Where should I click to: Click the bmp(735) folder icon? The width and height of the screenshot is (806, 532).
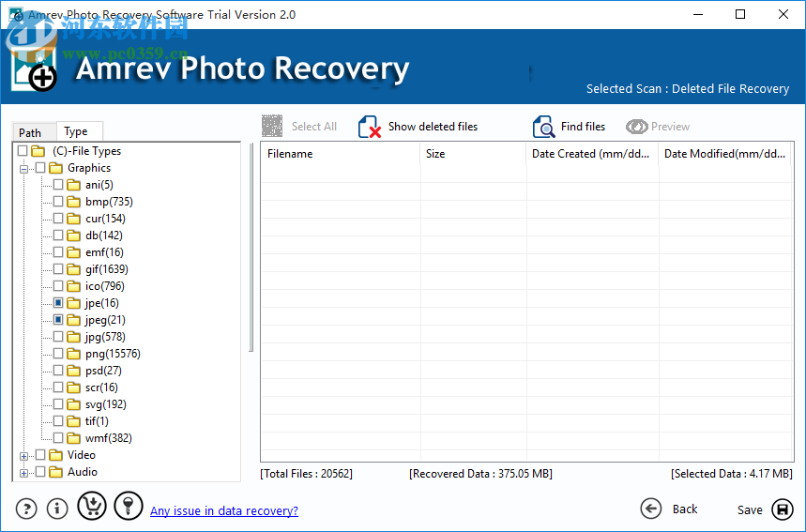(73, 202)
